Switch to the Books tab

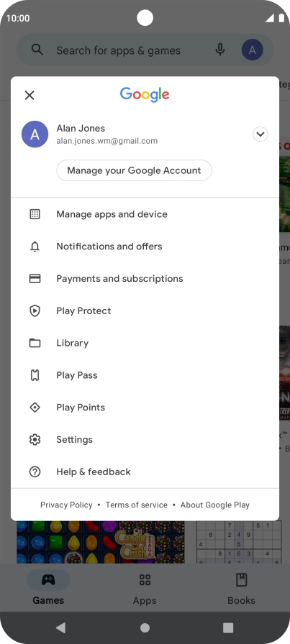242,589
